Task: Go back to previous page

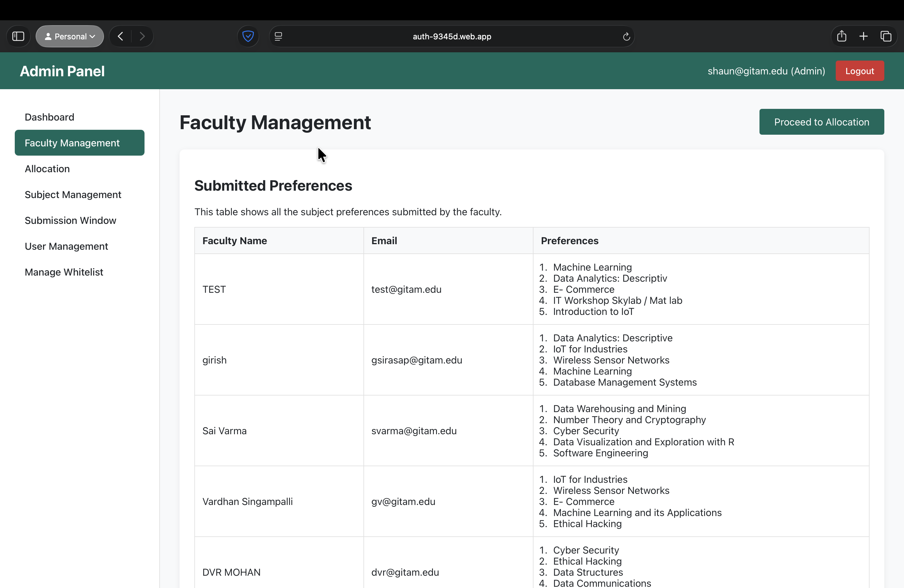Action: click(x=121, y=37)
